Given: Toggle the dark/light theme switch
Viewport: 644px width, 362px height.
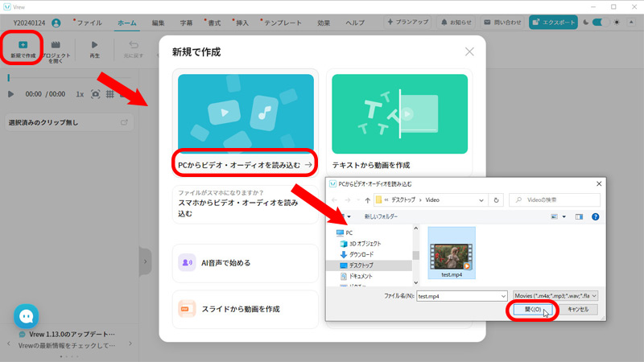Looking at the screenshot, I should pyautogui.click(x=600, y=23).
